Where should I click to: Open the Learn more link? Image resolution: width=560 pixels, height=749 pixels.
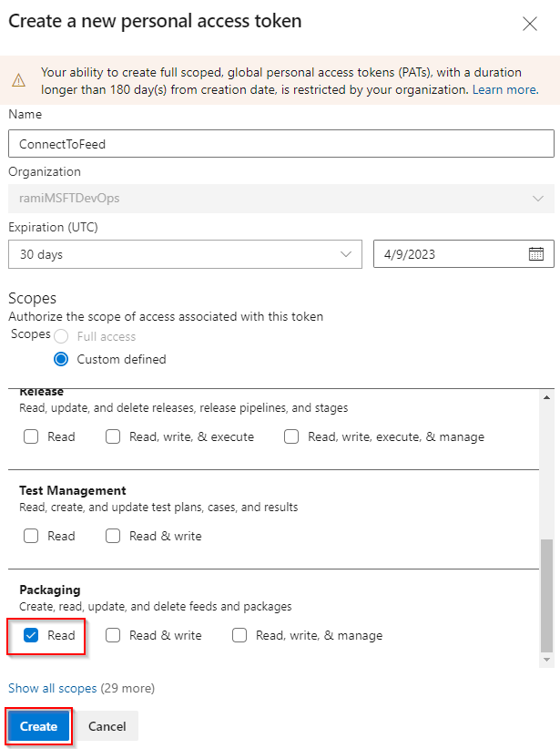[505, 89]
